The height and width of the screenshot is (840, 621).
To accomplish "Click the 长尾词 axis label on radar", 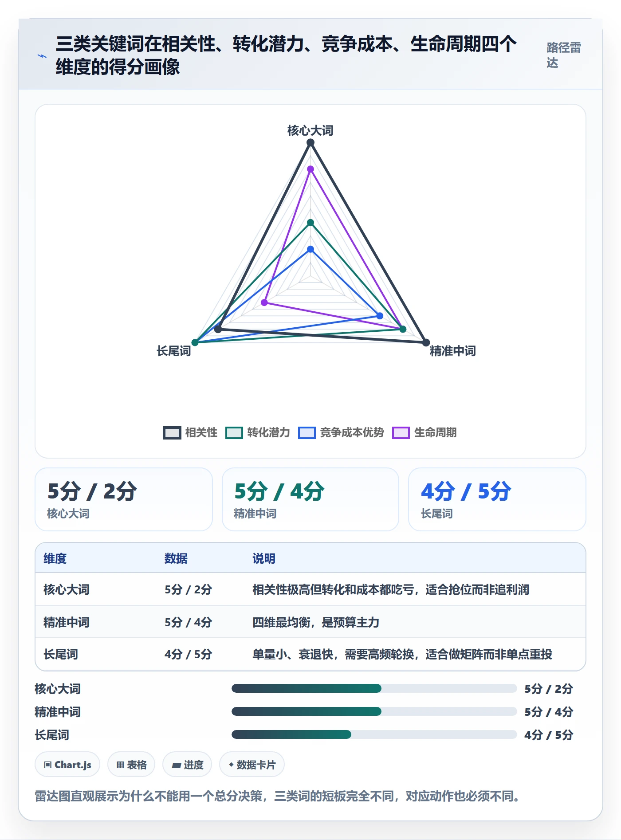I will [173, 351].
